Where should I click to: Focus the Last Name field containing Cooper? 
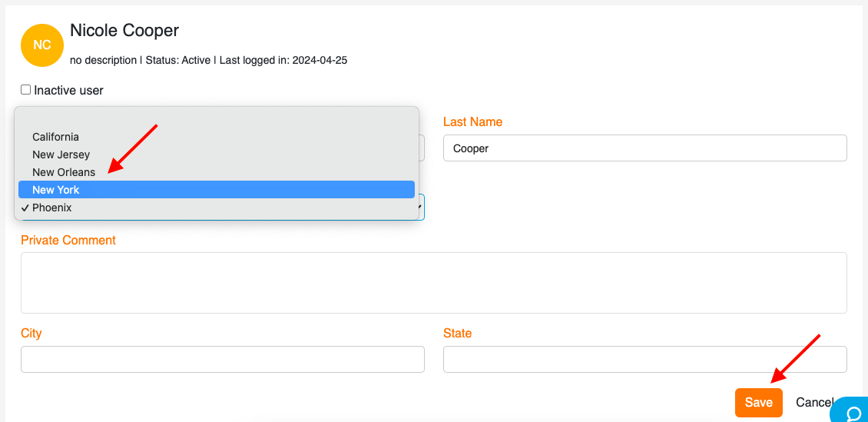[645, 148]
